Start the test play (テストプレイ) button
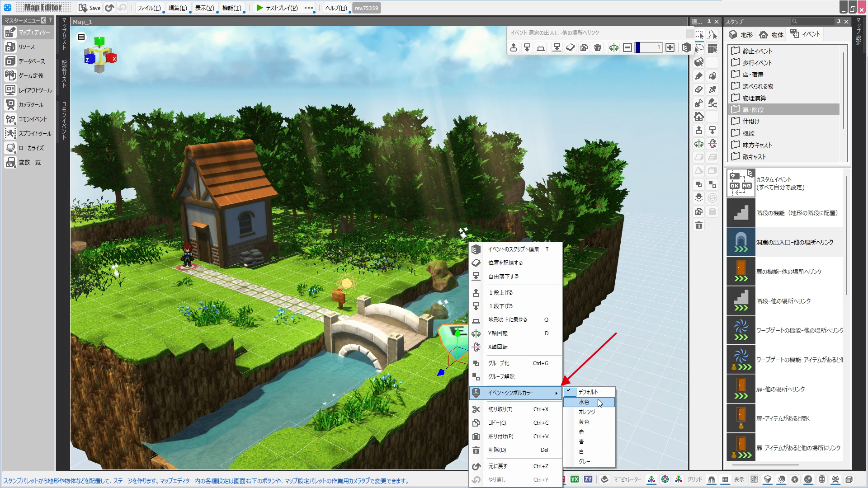Image resolution: width=868 pixels, height=488 pixels. [277, 8]
